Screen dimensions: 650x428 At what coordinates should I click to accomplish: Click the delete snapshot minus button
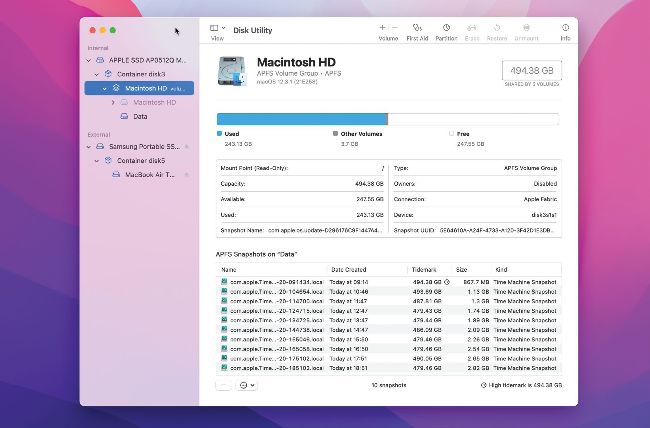(224, 384)
